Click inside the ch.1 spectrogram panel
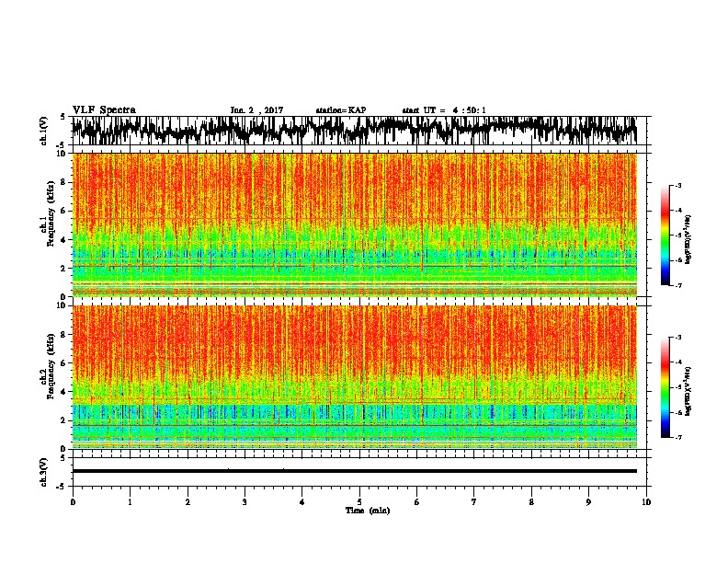Screen dimensions: 728x563 [x=354, y=224]
